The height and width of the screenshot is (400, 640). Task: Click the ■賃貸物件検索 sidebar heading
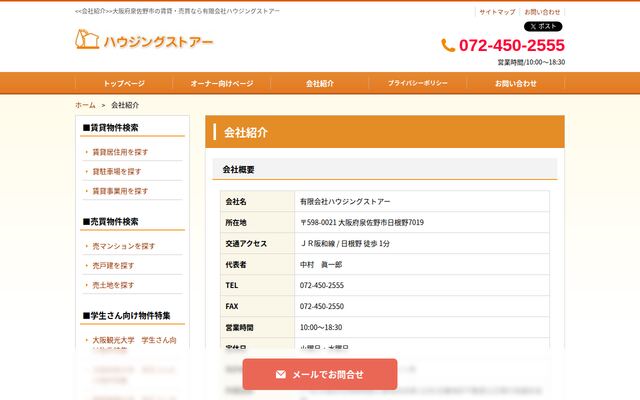pos(111,127)
